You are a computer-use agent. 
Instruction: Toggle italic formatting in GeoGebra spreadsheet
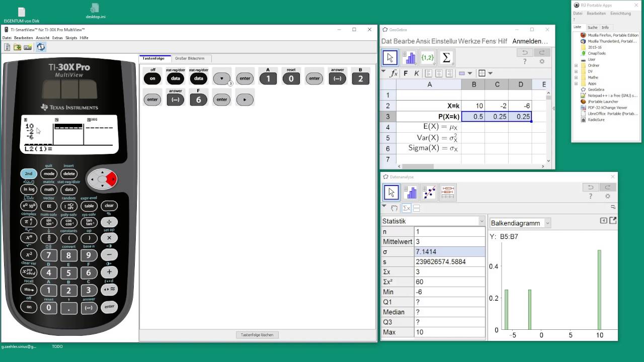(x=417, y=73)
